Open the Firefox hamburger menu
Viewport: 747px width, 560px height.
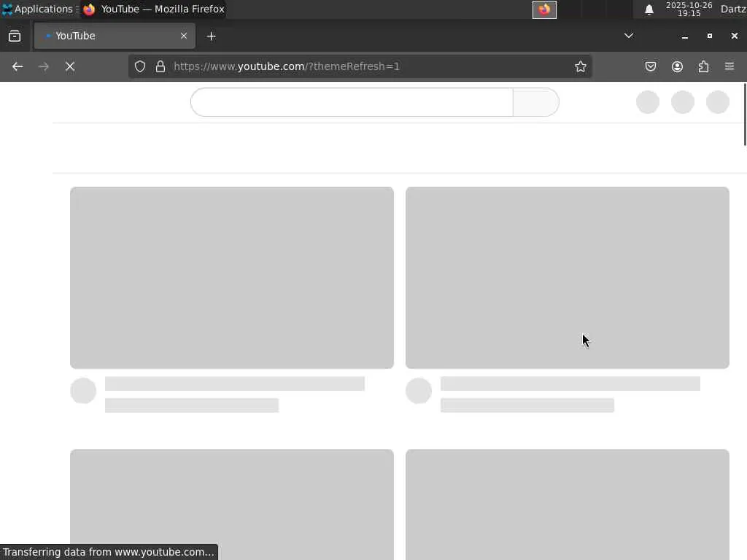tap(729, 66)
